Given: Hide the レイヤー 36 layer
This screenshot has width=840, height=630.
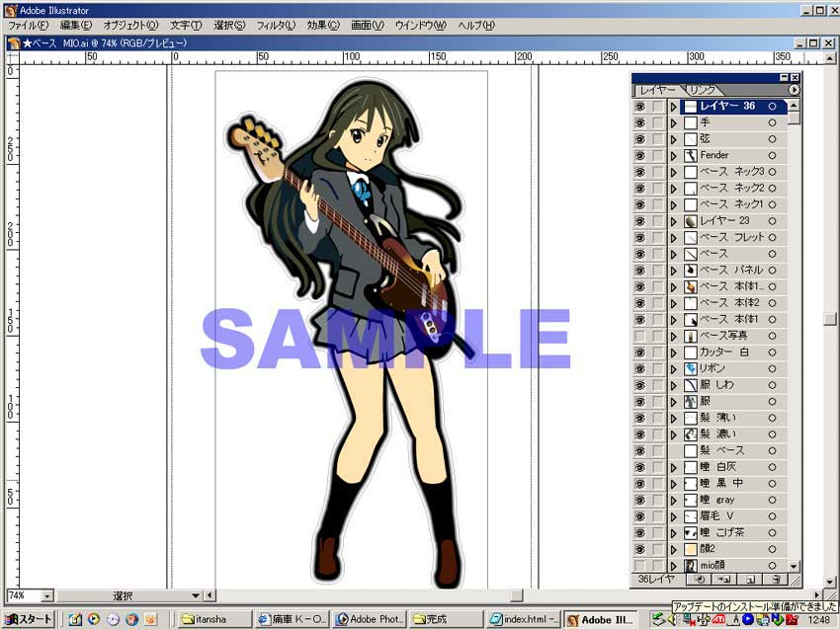Looking at the screenshot, I should 639,107.
